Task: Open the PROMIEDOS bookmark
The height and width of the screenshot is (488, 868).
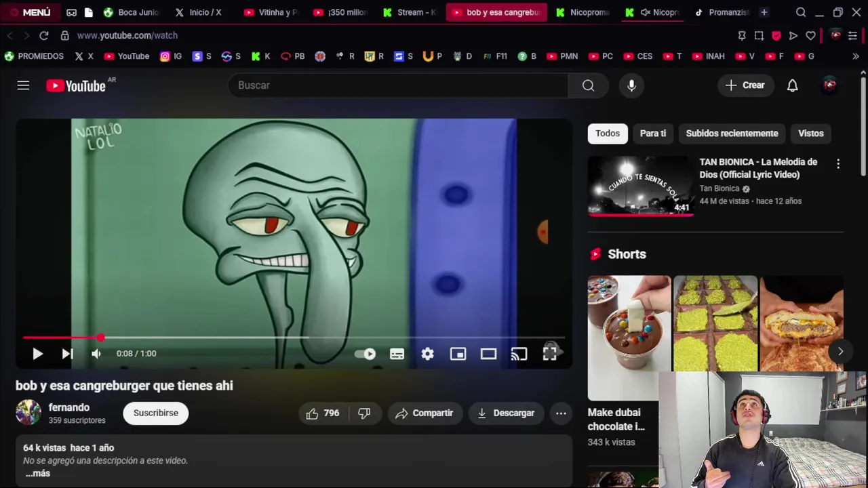Action: 34,56
